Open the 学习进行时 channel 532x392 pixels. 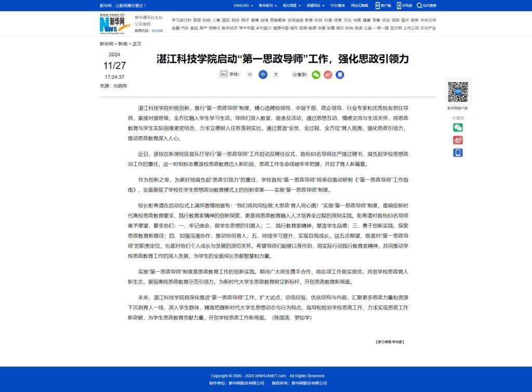(x=181, y=20)
